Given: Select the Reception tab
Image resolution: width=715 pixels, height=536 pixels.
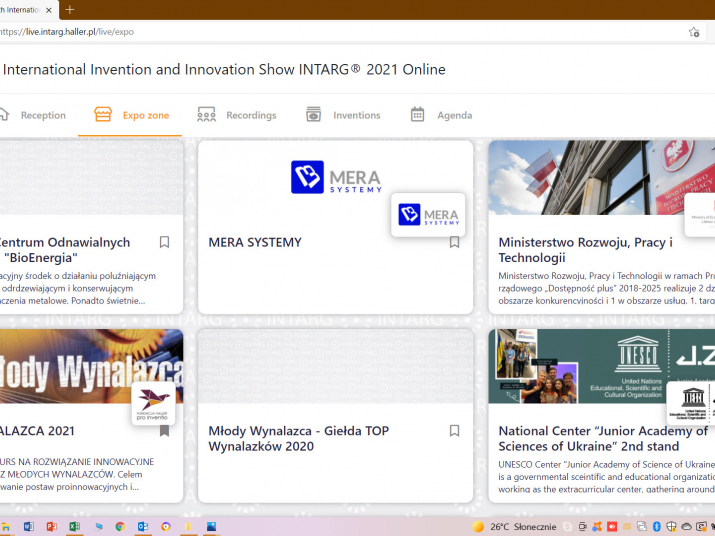Looking at the screenshot, I should click(43, 115).
